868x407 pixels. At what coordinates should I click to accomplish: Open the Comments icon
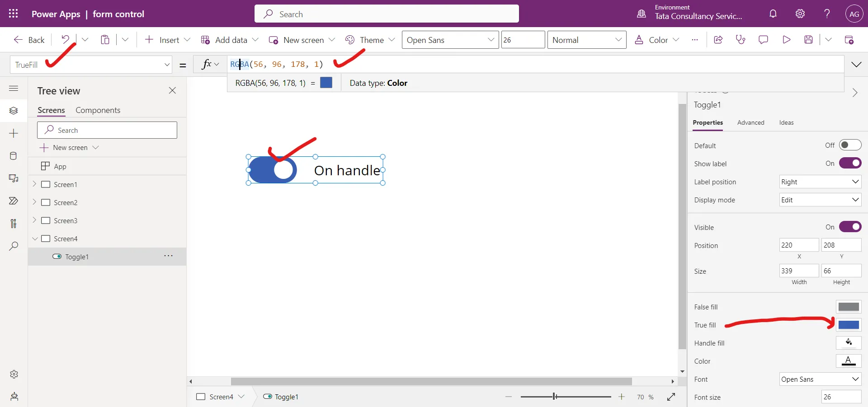coord(763,40)
